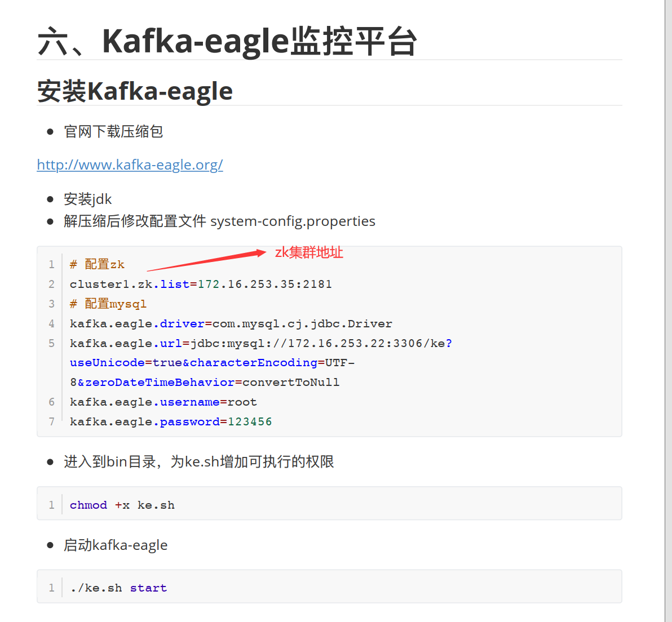The image size is (672, 622).
Task: Open the kafka-eagle.org download link
Action: pos(130,165)
